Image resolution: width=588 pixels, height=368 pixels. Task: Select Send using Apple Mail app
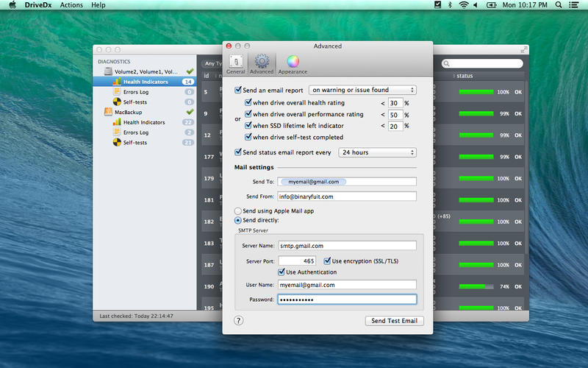coord(237,211)
